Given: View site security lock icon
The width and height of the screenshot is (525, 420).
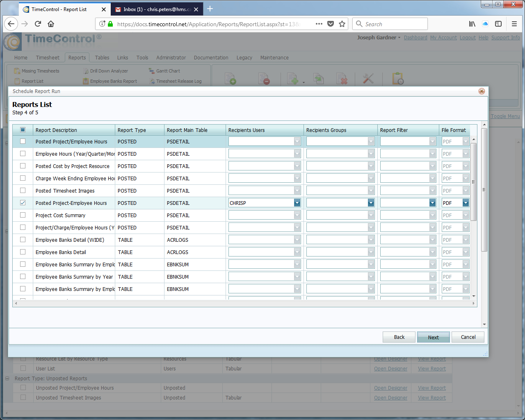Looking at the screenshot, I should coord(110,24).
